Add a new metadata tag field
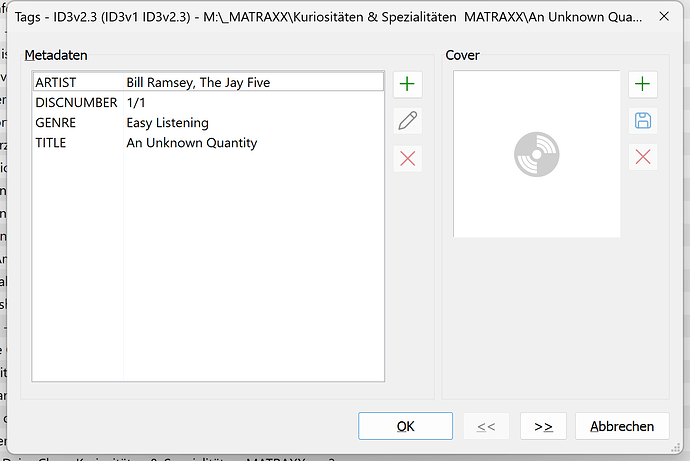 point(407,84)
